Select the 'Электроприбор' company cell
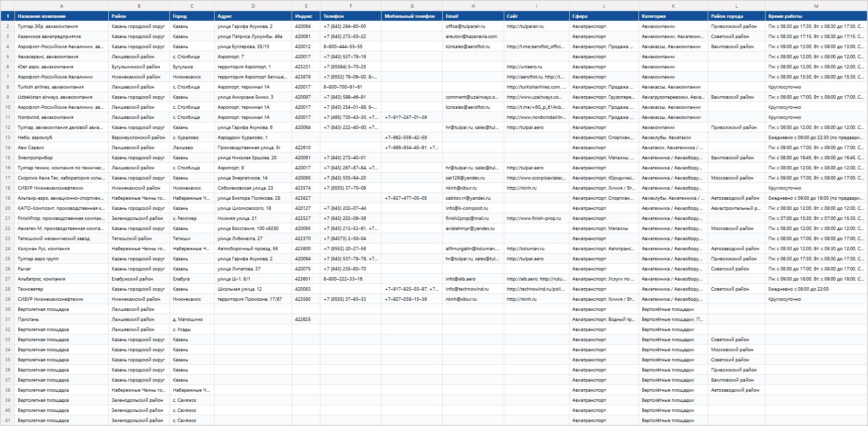 tap(62, 158)
